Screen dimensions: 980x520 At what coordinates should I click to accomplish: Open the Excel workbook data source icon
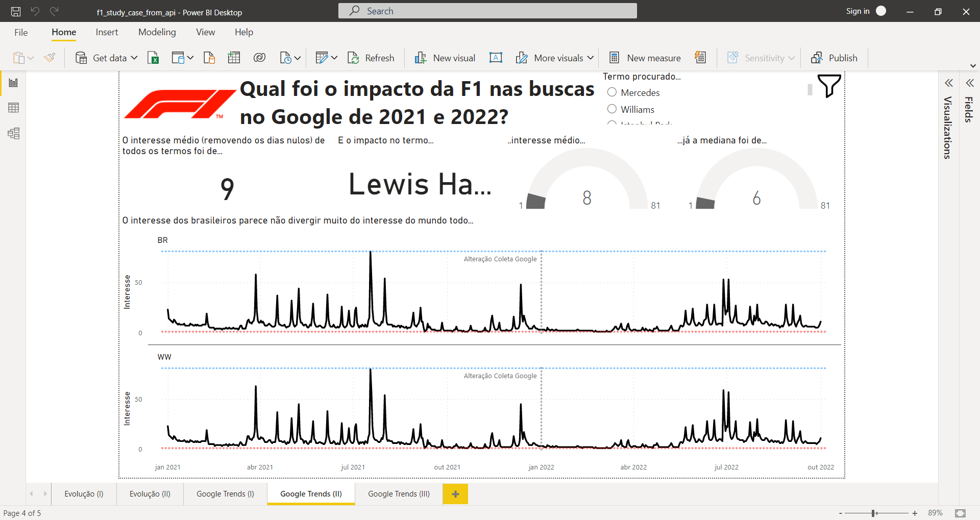tap(153, 58)
